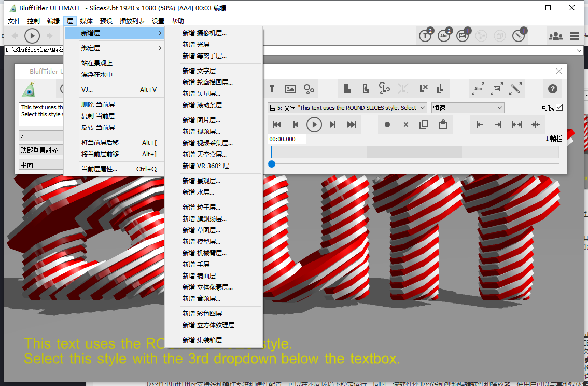588x386 pixels.
Task: Choose 新增 摄像机层... from submenu
Action: click(214, 33)
